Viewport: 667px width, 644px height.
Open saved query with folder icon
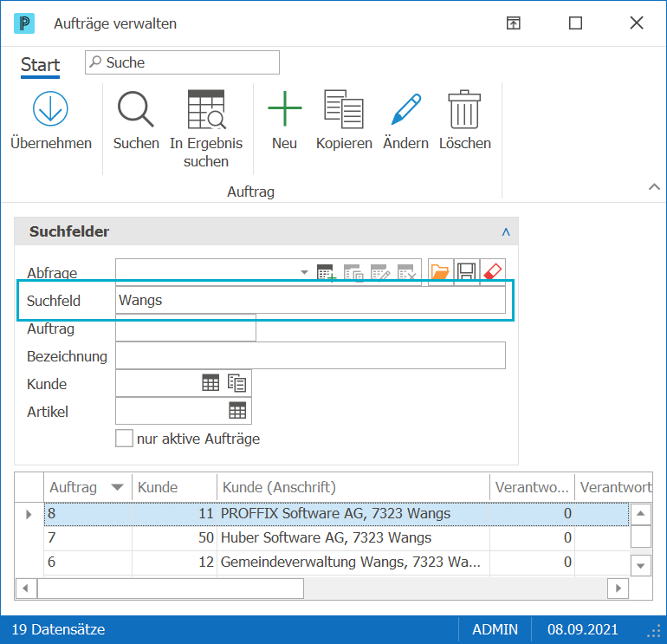(440, 271)
